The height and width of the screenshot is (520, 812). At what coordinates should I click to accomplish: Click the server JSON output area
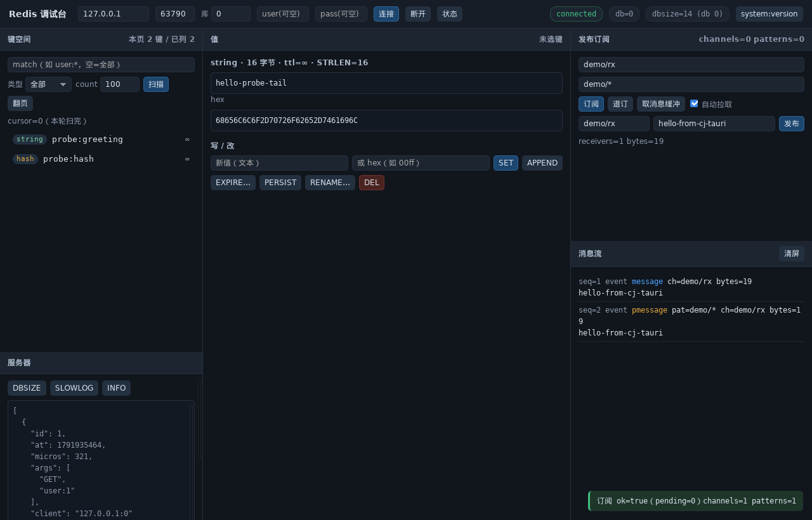point(101,460)
